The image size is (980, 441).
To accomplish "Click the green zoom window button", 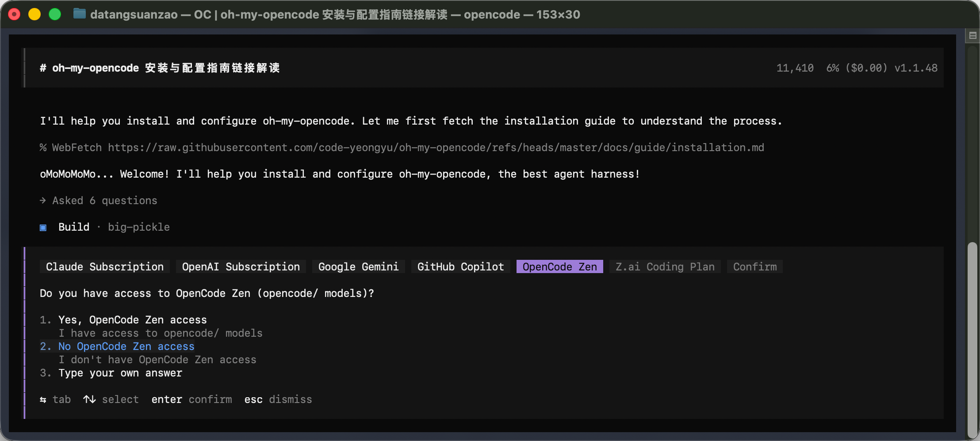I will click(x=55, y=14).
